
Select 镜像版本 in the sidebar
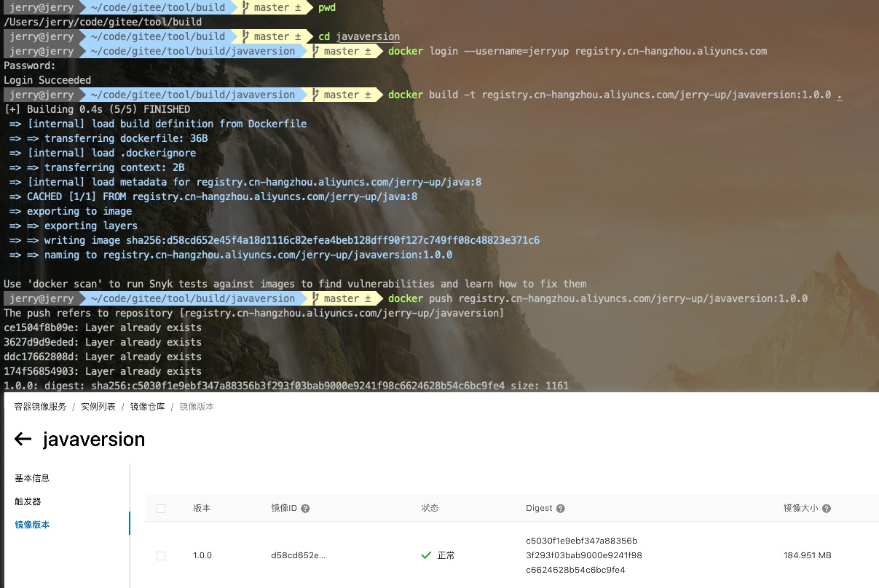(x=32, y=525)
